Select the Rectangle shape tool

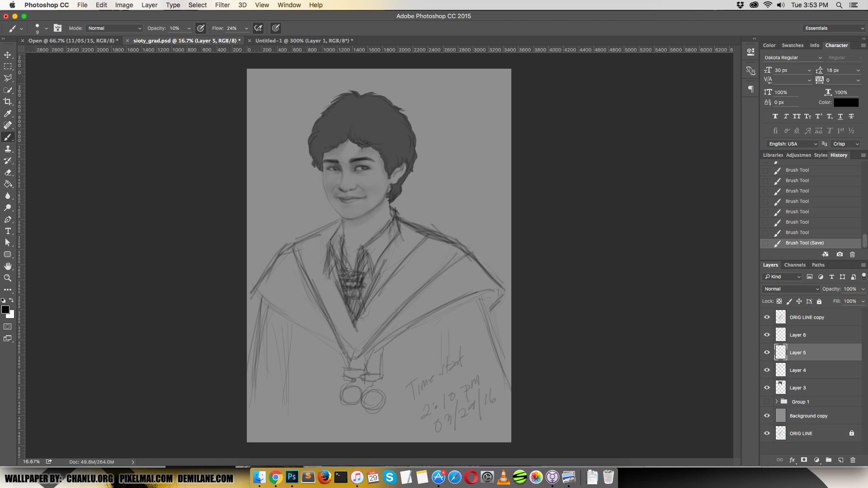(8, 254)
